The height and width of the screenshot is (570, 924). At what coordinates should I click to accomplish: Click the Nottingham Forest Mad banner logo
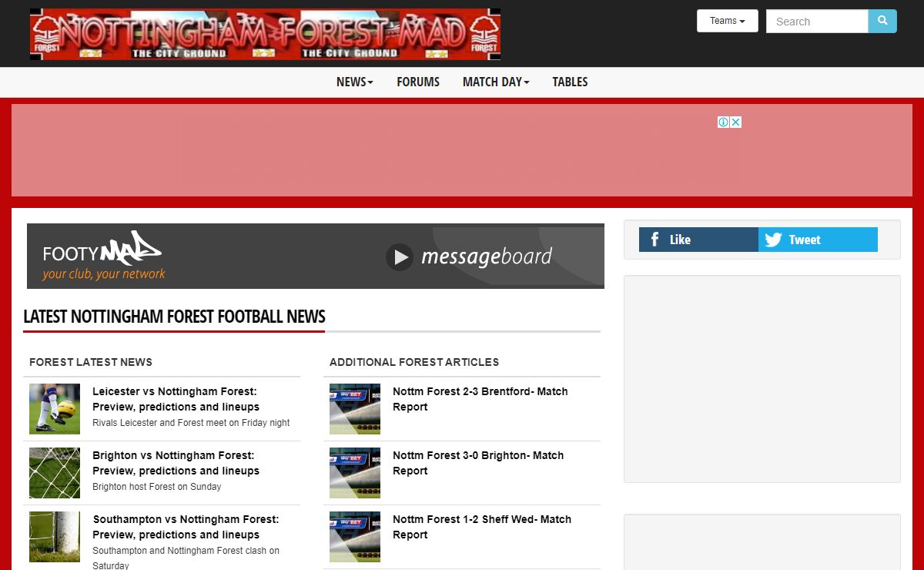click(x=265, y=34)
